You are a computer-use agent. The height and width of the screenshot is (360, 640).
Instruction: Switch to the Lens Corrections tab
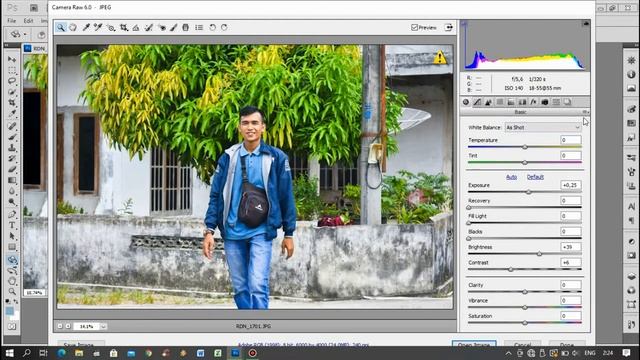[522, 102]
